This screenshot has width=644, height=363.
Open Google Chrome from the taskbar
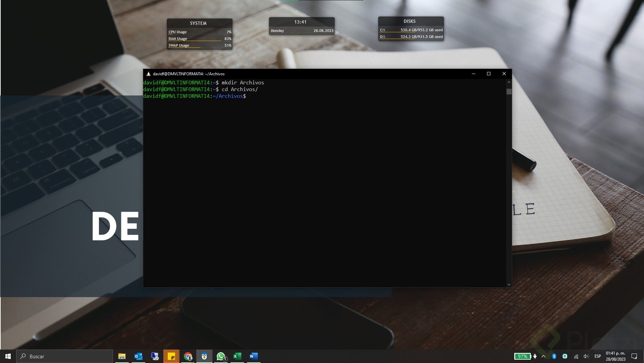[x=188, y=356]
